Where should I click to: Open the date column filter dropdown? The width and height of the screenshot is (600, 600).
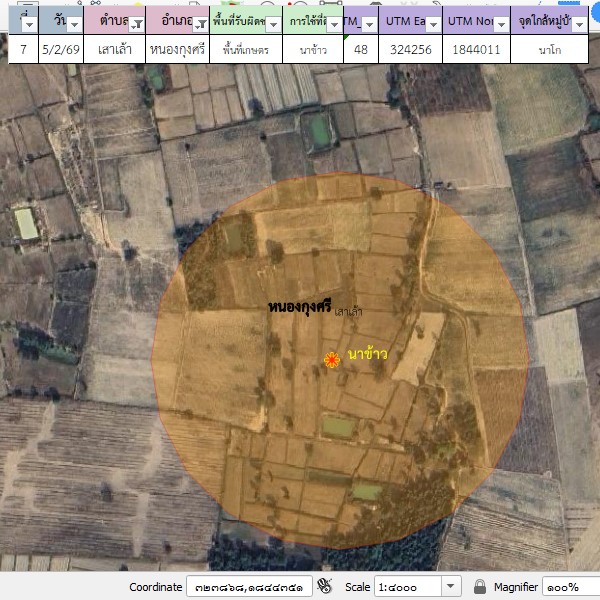74,24
